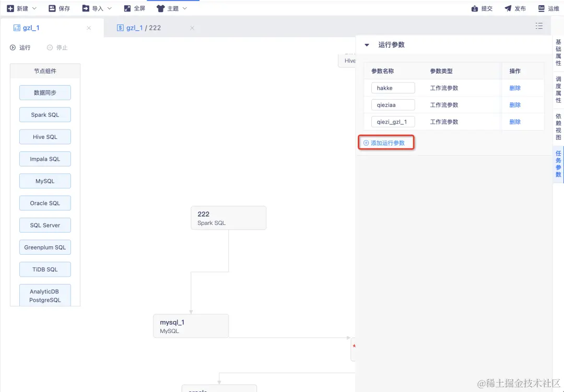The height and width of the screenshot is (392, 564).
Task: Open the 运维 operations button
Action: pos(548,8)
